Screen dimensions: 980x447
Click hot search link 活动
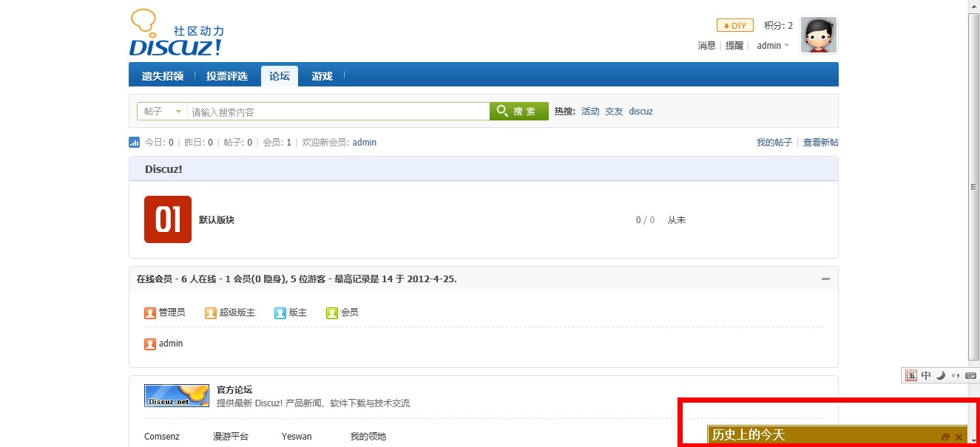[590, 112]
